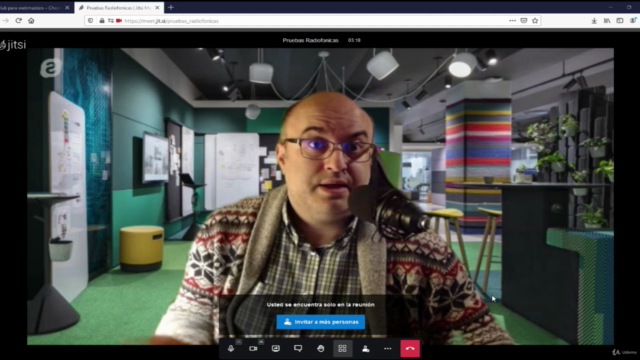Show site security padlock information

[102, 21]
